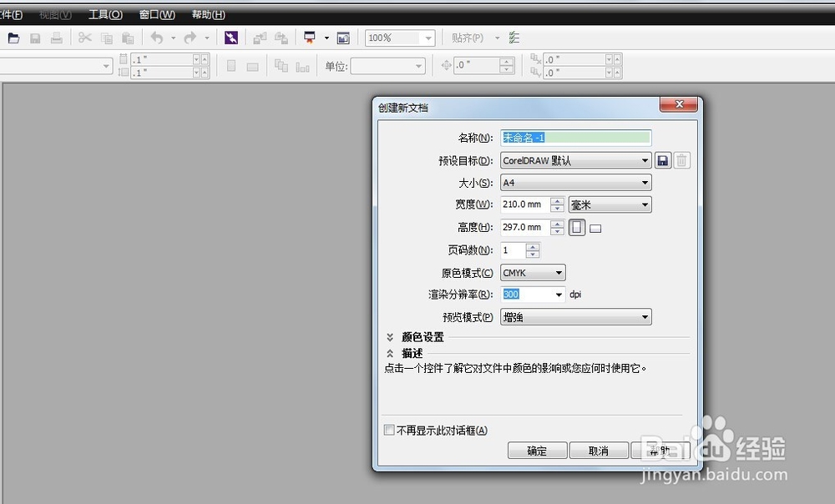Select the Print icon
The height and width of the screenshot is (504, 835).
[56, 38]
